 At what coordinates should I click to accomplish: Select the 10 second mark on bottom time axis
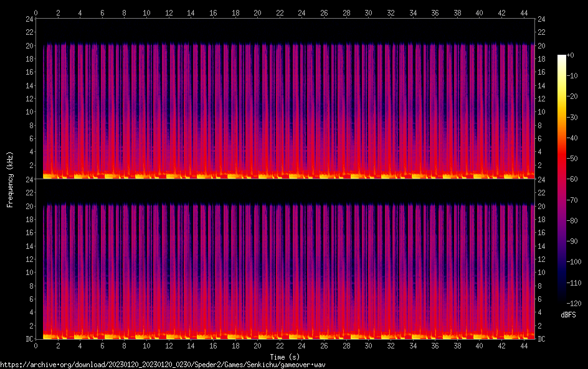coord(146,346)
